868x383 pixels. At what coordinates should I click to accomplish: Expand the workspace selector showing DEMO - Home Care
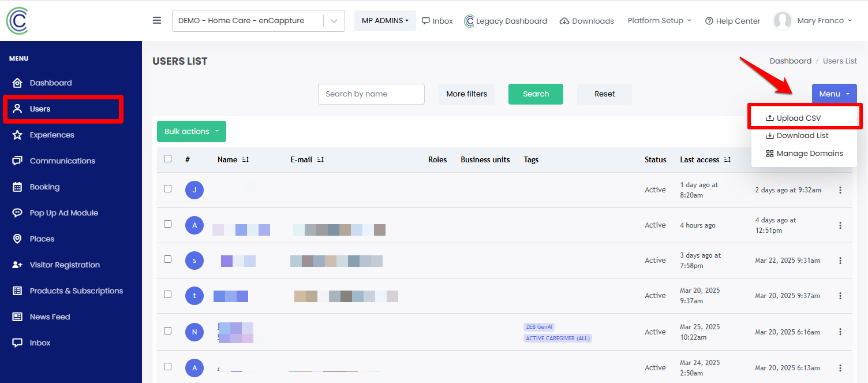click(x=258, y=20)
